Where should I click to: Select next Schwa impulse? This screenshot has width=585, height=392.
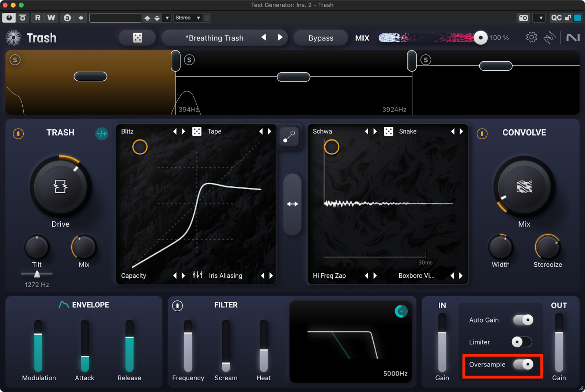coord(375,131)
